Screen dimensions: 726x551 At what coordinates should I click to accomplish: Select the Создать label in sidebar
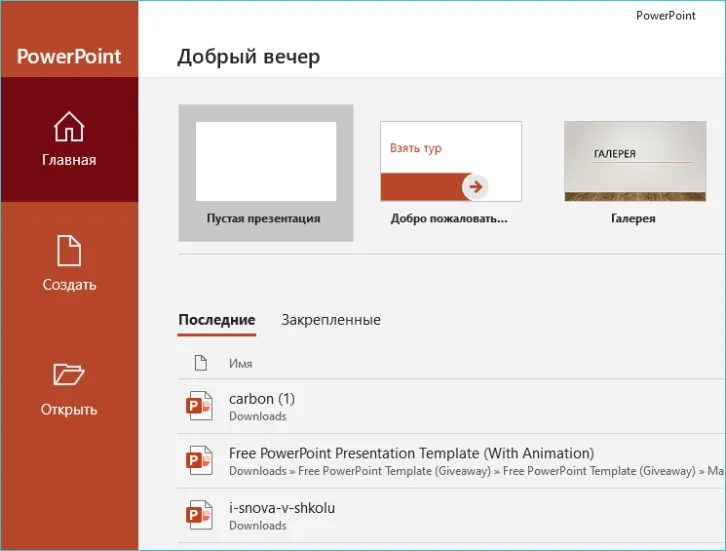coord(69,284)
